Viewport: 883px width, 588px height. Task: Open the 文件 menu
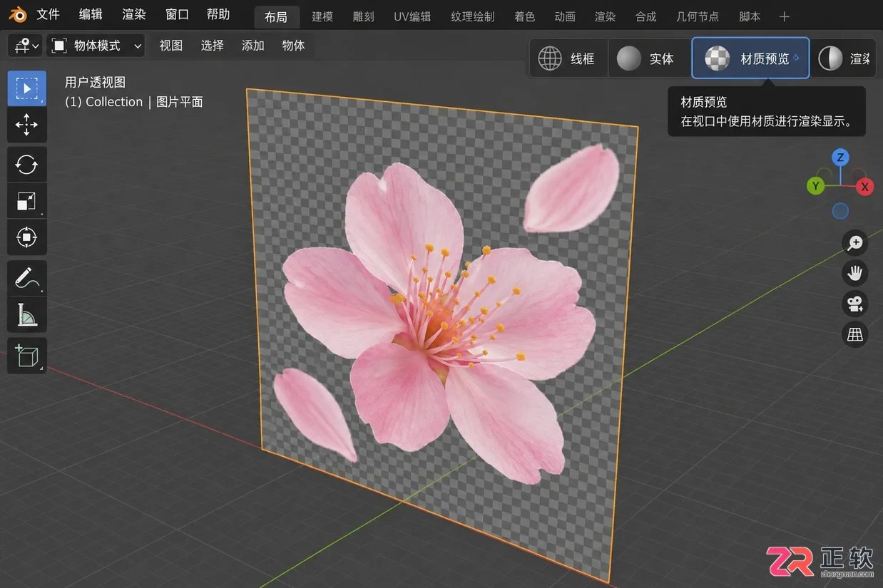49,14
